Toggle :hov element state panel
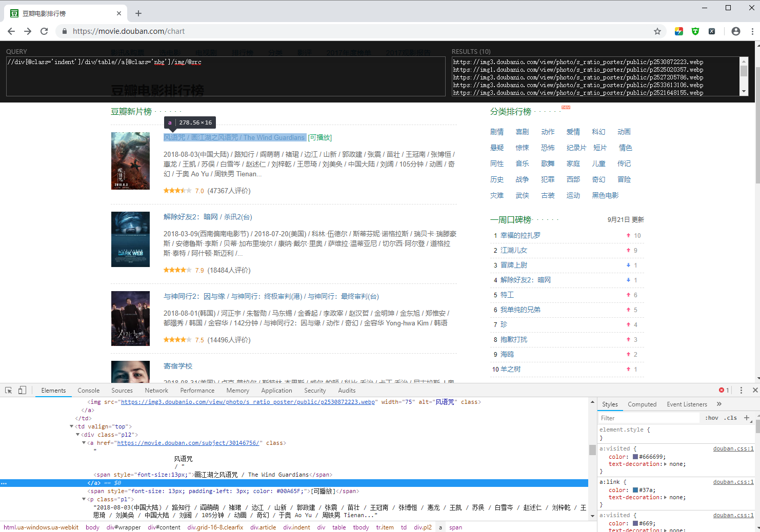This screenshot has height=532, width=760. pos(712,418)
